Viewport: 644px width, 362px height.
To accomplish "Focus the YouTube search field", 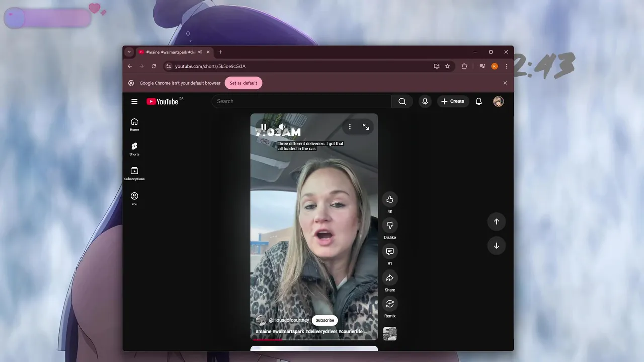I will click(x=301, y=101).
